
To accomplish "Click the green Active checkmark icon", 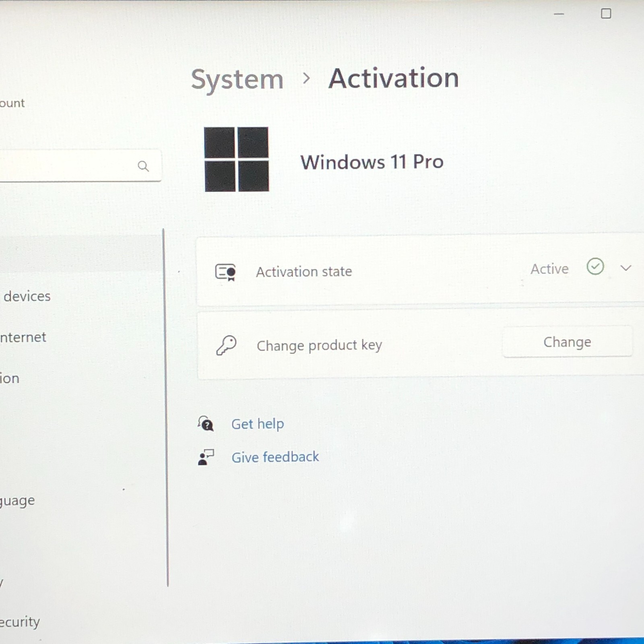I will pyautogui.click(x=595, y=266).
